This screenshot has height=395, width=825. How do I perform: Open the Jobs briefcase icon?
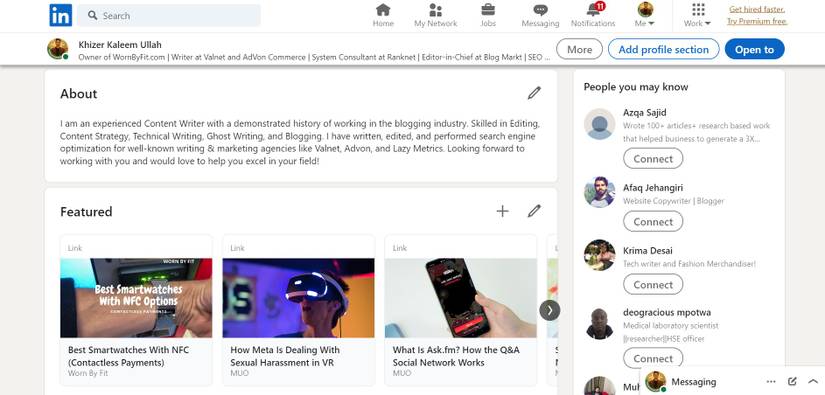[488, 15]
